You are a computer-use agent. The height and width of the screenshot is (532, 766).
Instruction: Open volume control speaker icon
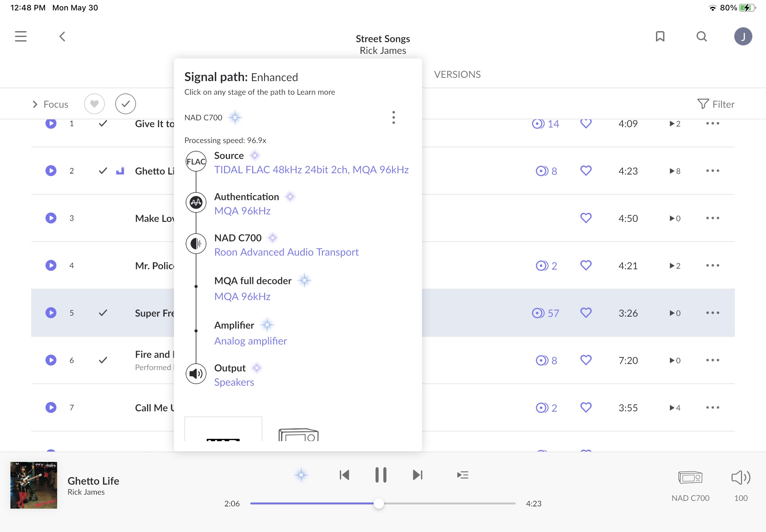(741, 478)
